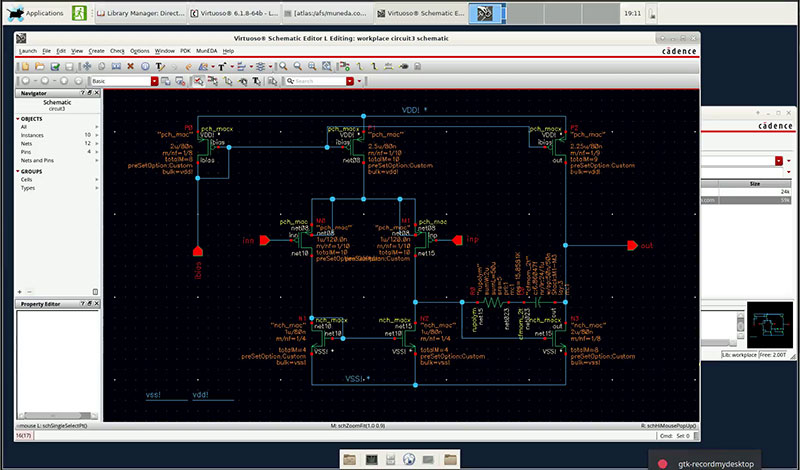
Task: Switch to Library Manager taskbar window
Action: pos(140,13)
